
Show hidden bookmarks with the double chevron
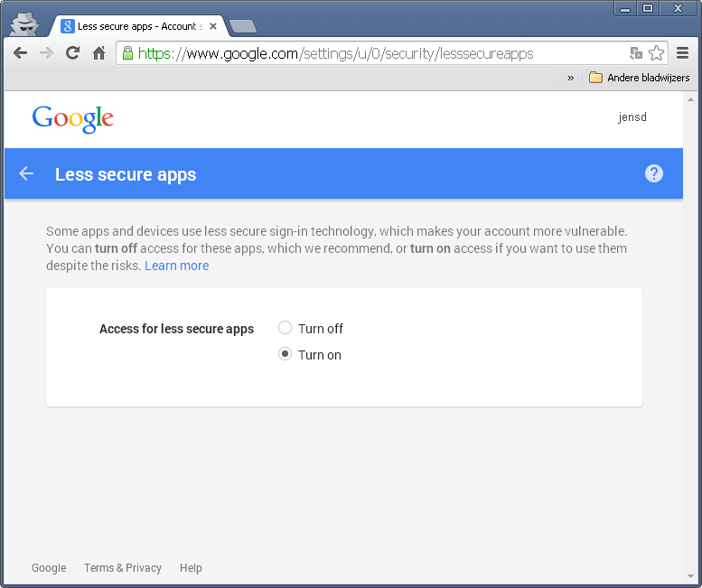570,78
